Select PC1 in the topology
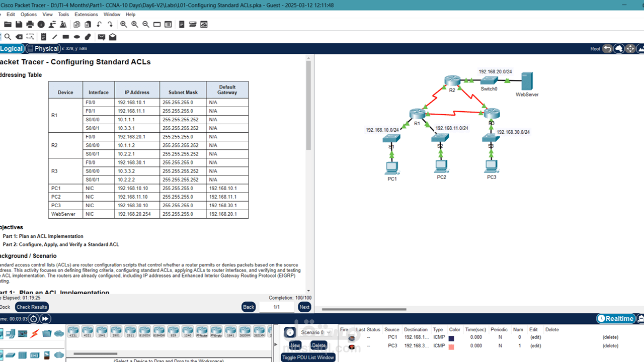The width and height of the screenshot is (644, 362). coord(392,167)
